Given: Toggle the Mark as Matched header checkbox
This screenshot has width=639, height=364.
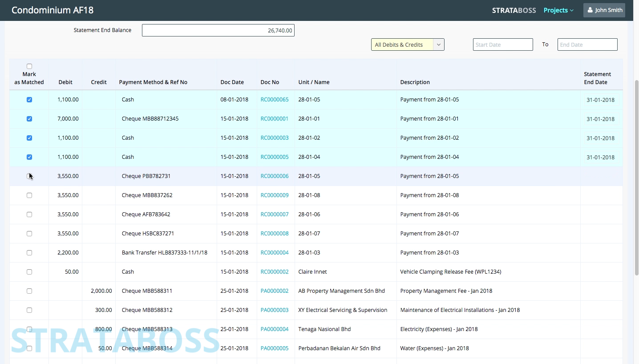Looking at the screenshot, I should pos(29,66).
